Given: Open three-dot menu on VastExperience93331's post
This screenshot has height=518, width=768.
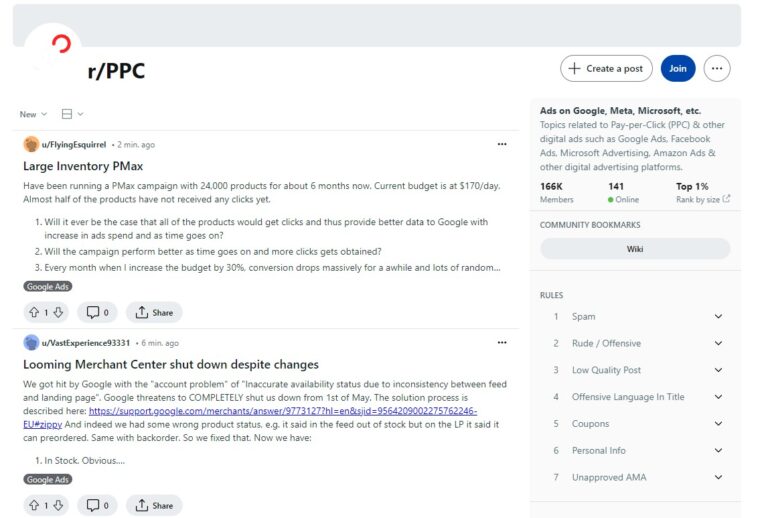Looking at the screenshot, I should pos(502,343).
